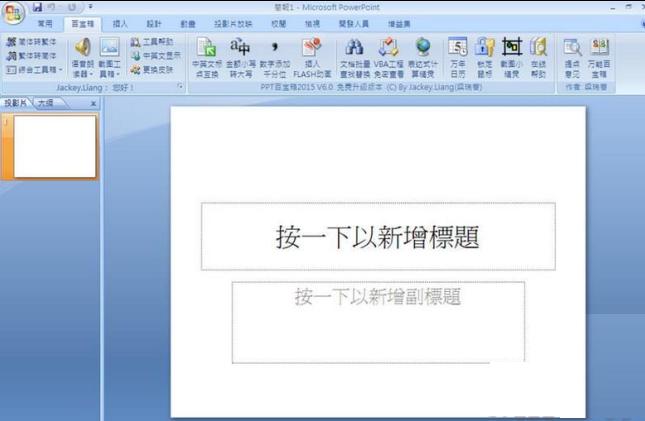Viewport: 645px width, 421px height.
Task: Convert all lowercase to uppercase (a中 icon)
Action: 241,58
